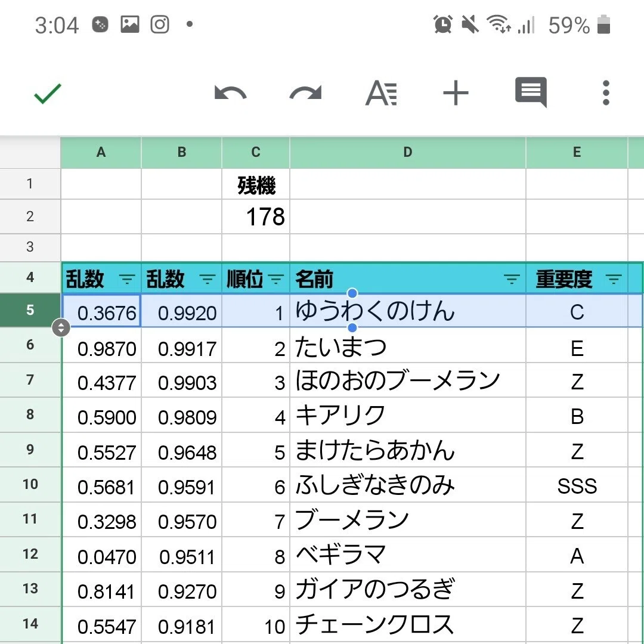Select row 10 header
The image size is (644, 644).
(x=30, y=484)
